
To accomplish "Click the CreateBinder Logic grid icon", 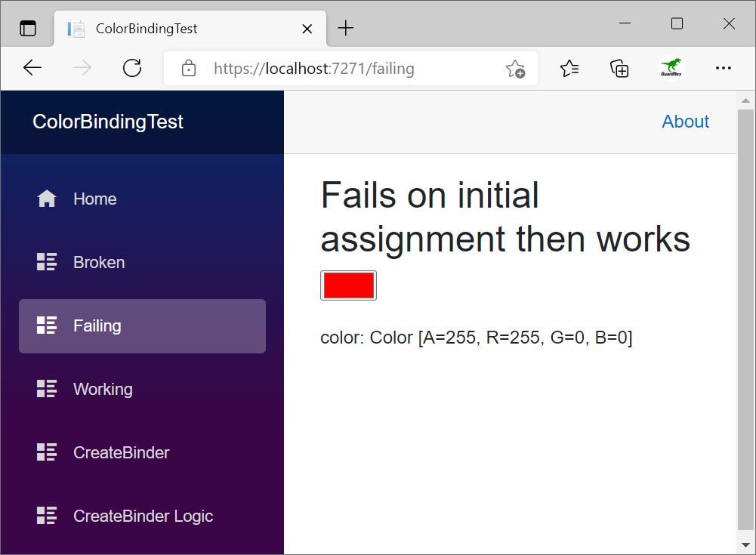I will click(46, 516).
